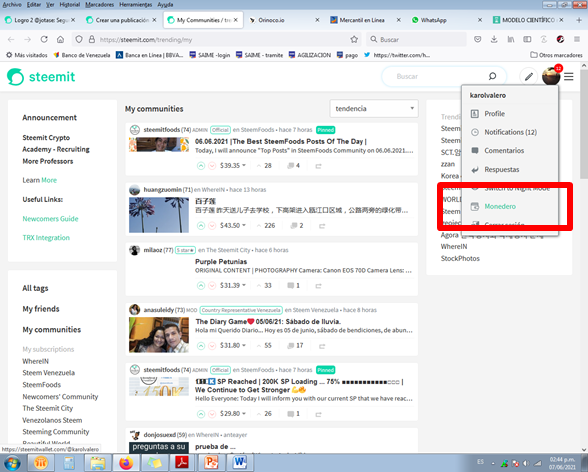Open the hamburger menu in Steemit header

click(x=569, y=76)
